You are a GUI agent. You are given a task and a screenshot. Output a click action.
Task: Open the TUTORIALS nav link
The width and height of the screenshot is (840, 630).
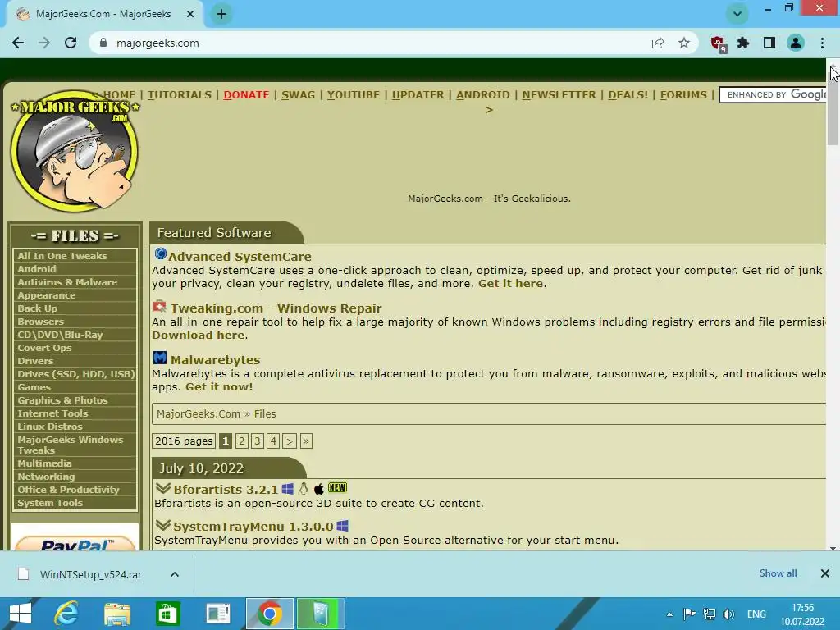(x=180, y=95)
